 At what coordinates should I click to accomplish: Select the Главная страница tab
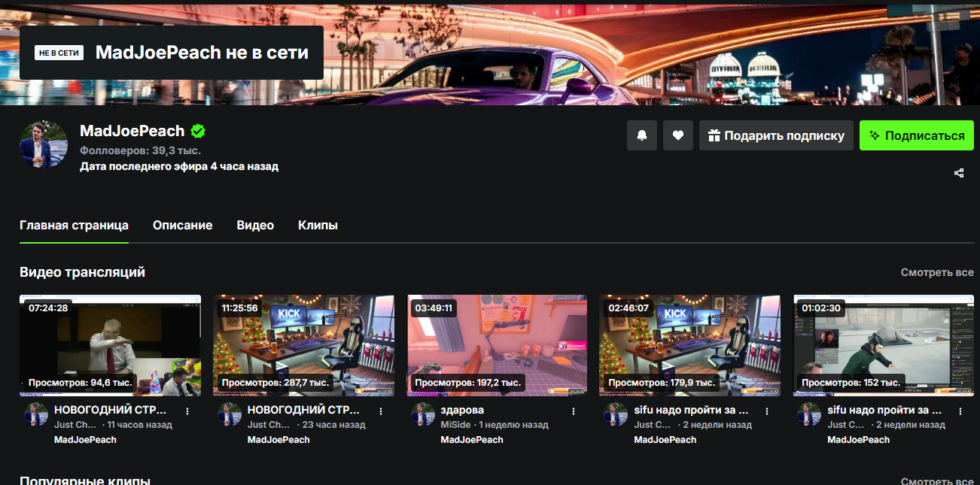pos(74,226)
